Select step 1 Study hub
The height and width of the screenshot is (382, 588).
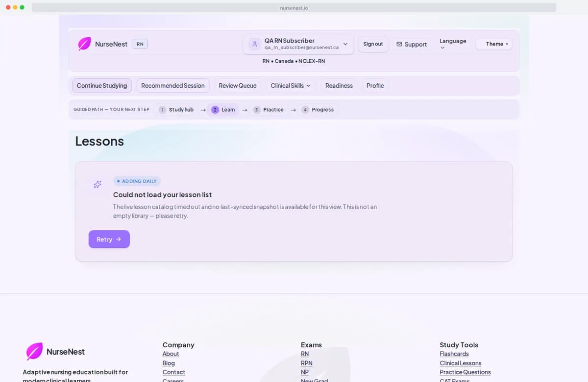click(176, 110)
